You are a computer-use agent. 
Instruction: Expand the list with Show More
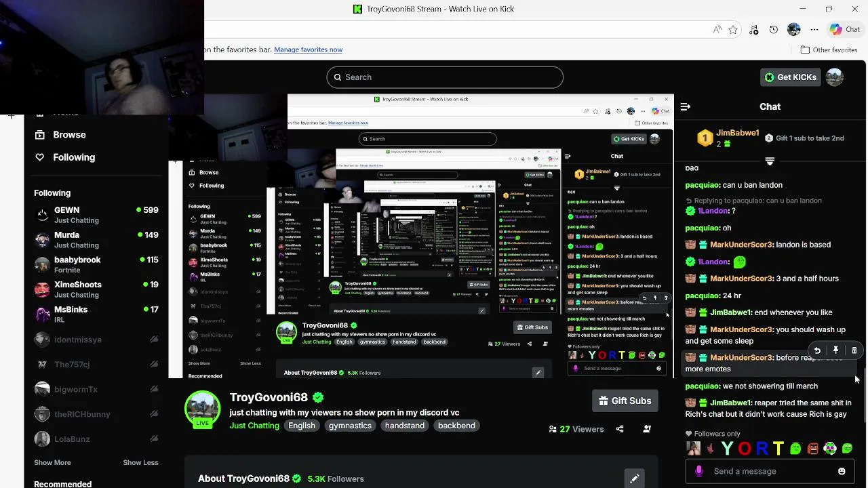52,462
